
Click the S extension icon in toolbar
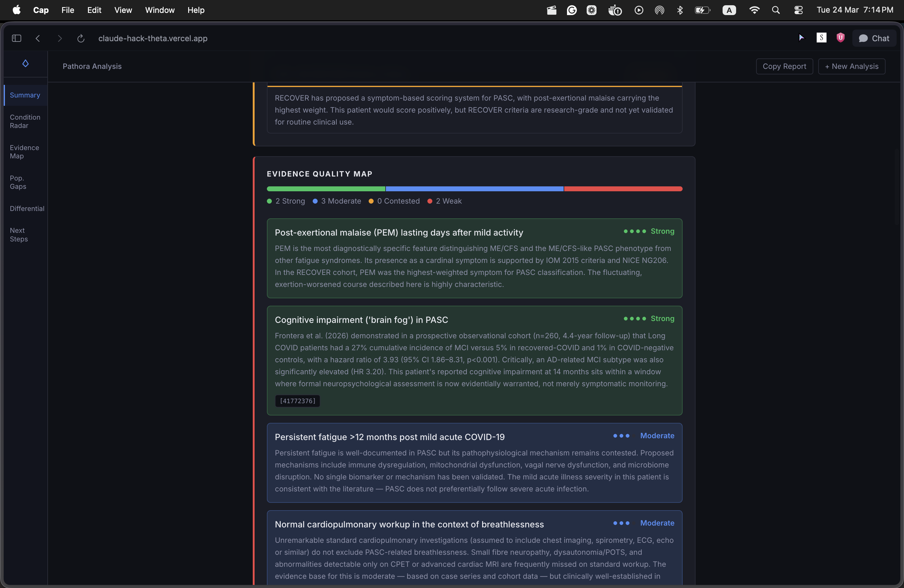821,38
